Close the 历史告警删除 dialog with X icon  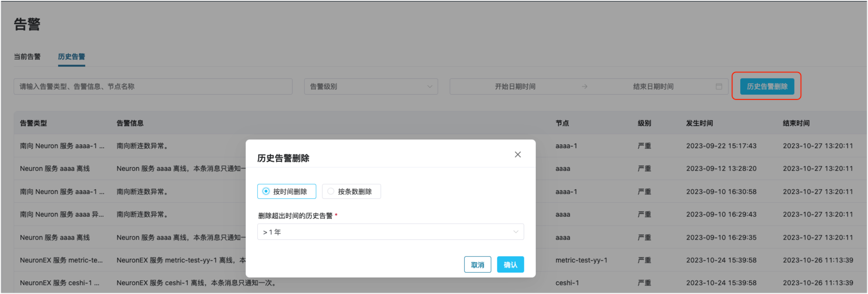coord(517,154)
